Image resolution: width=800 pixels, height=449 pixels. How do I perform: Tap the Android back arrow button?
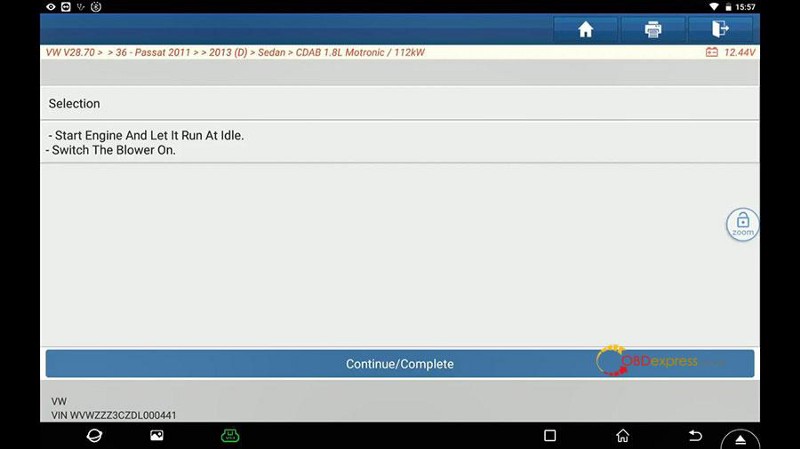(695, 436)
